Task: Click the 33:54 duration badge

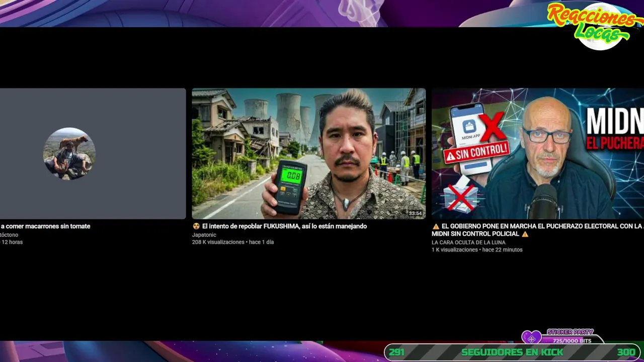Action: pyautogui.click(x=415, y=214)
